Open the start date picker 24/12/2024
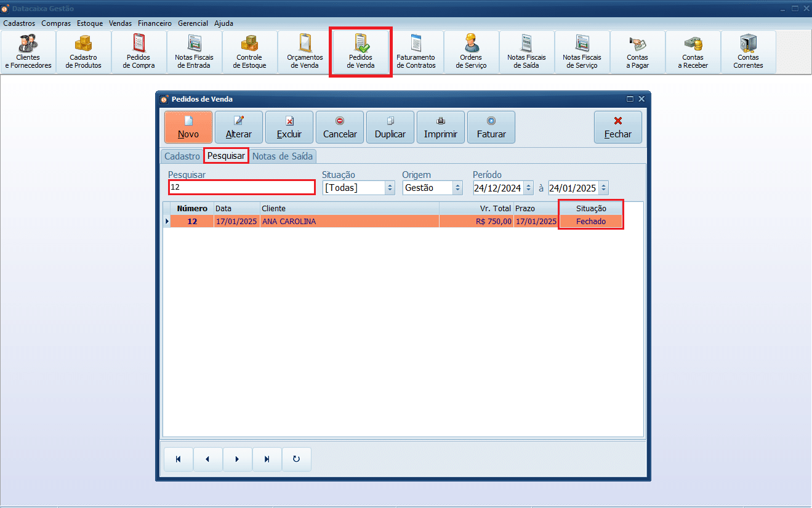 pyautogui.click(x=528, y=188)
